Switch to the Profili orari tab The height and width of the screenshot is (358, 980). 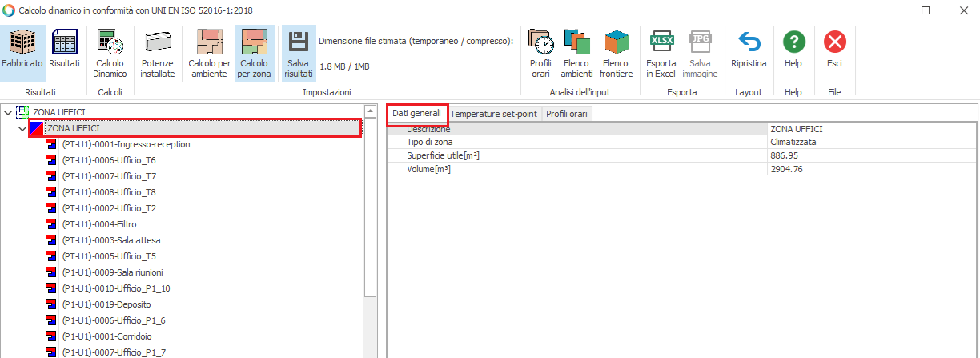pyautogui.click(x=567, y=114)
